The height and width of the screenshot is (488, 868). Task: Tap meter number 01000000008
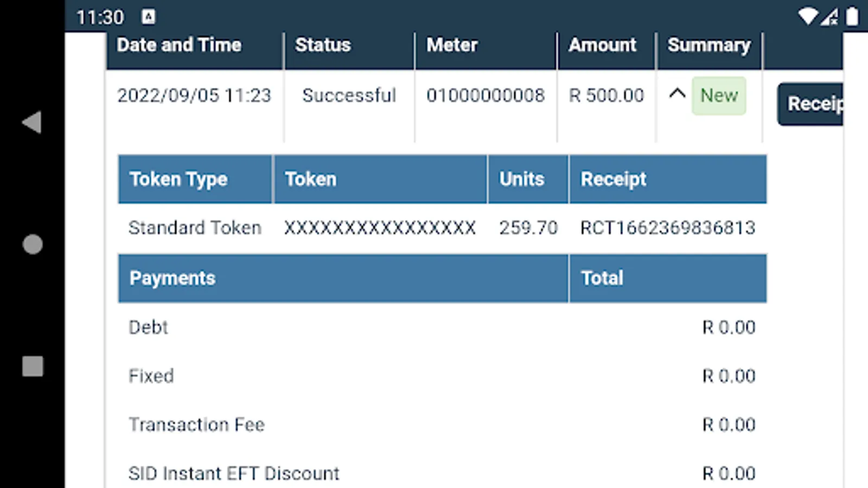[x=486, y=95]
